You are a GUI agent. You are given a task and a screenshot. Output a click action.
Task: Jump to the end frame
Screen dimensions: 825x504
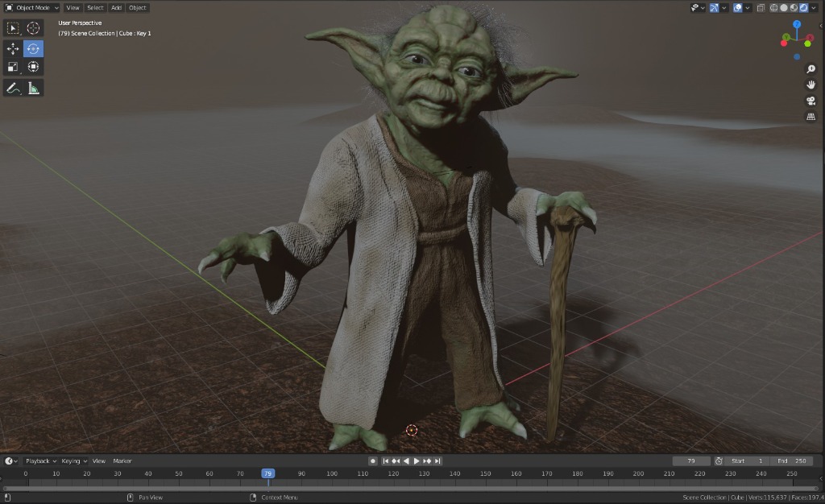tap(437, 461)
